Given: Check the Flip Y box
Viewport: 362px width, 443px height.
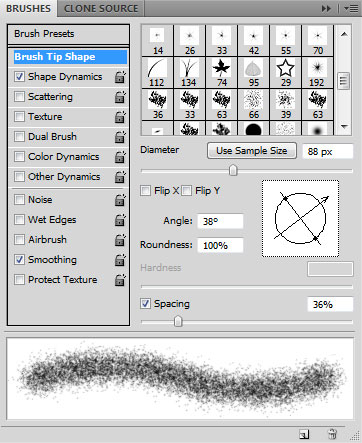Looking at the screenshot, I should [187, 191].
